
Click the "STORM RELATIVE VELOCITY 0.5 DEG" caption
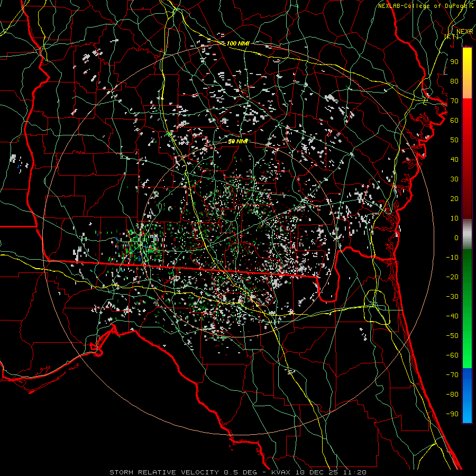click(183, 472)
